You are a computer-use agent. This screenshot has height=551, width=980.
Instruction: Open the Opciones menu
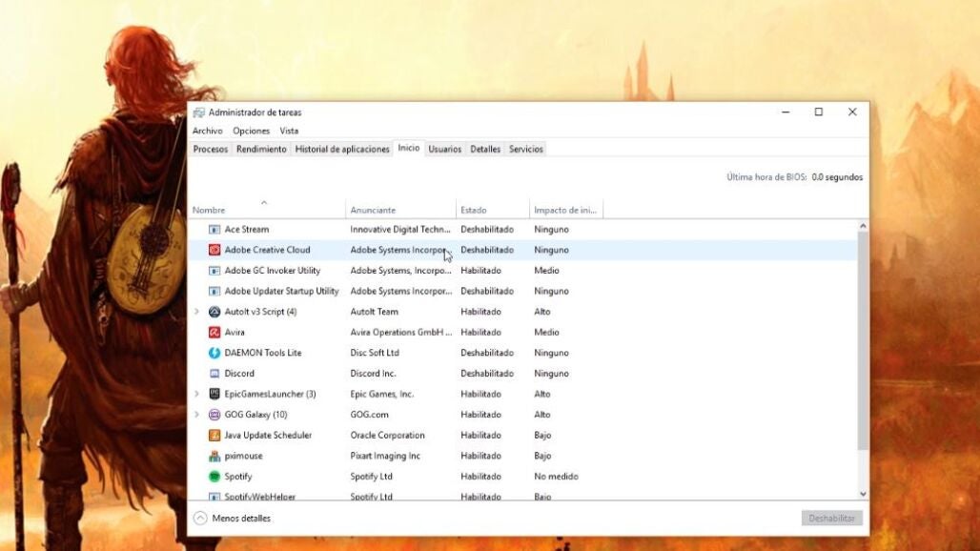[252, 131]
